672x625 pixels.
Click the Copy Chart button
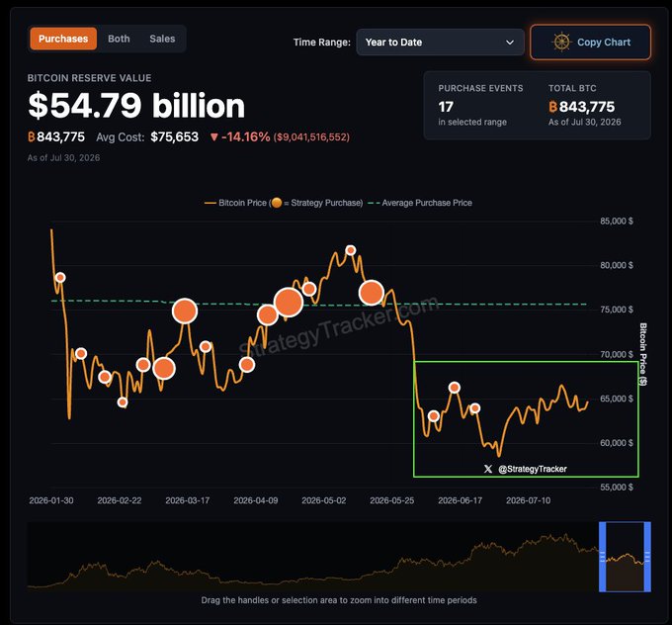pyautogui.click(x=591, y=43)
